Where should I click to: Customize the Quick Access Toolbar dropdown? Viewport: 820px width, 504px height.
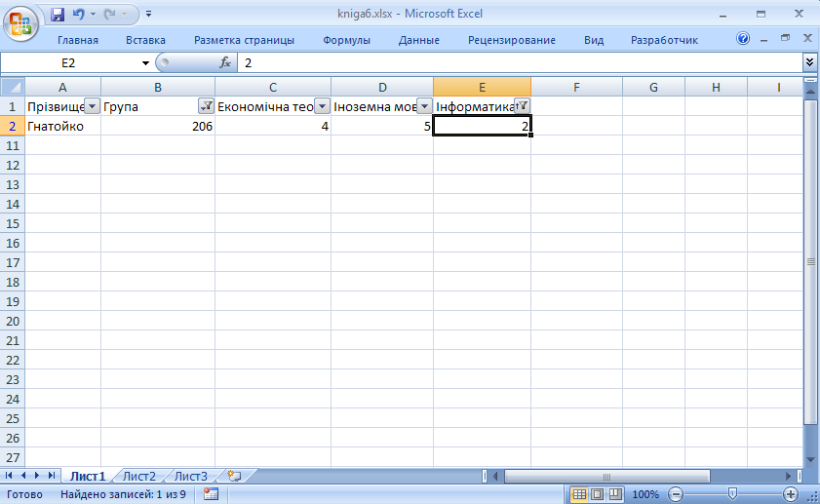point(149,14)
